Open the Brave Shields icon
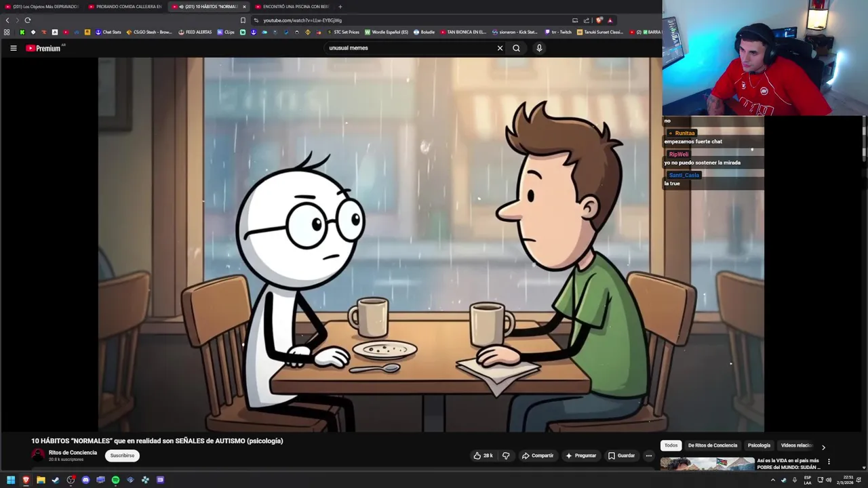 599,20
